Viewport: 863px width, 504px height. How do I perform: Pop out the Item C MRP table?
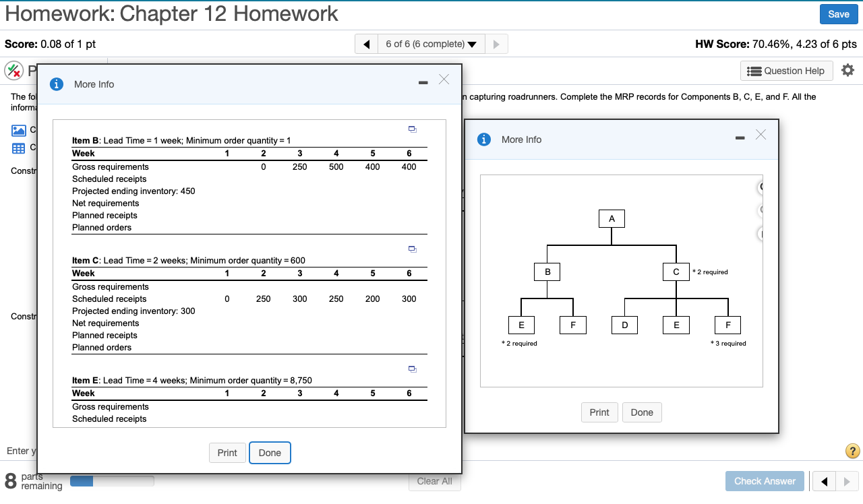tap(413, 249)
